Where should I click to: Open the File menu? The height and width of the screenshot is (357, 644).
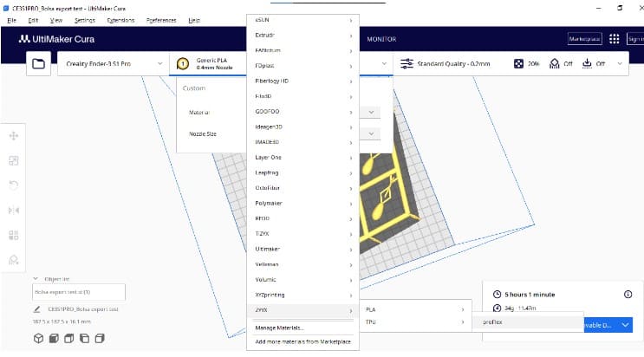11,20
